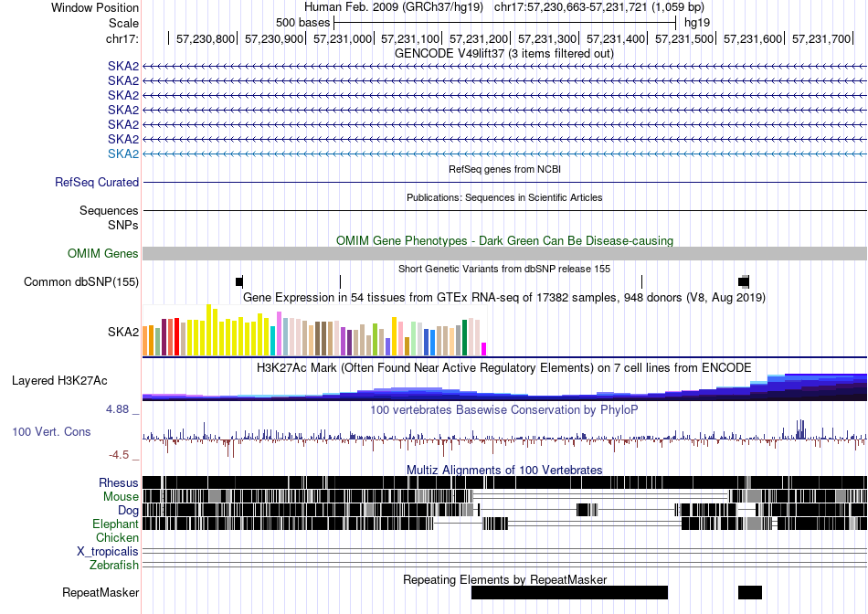Screen dimensions: 868x614
Task: Click the cyan bar in GTEx chart
Action: [272, 341]
